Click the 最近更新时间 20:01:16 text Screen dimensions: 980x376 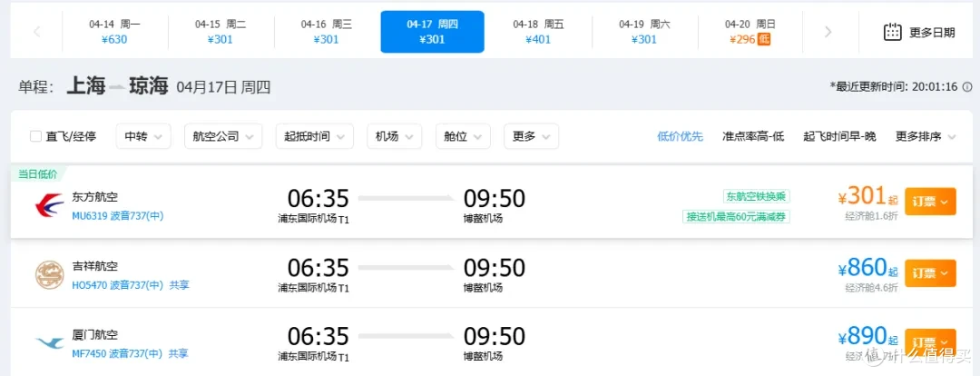click(x=894, y=86)
